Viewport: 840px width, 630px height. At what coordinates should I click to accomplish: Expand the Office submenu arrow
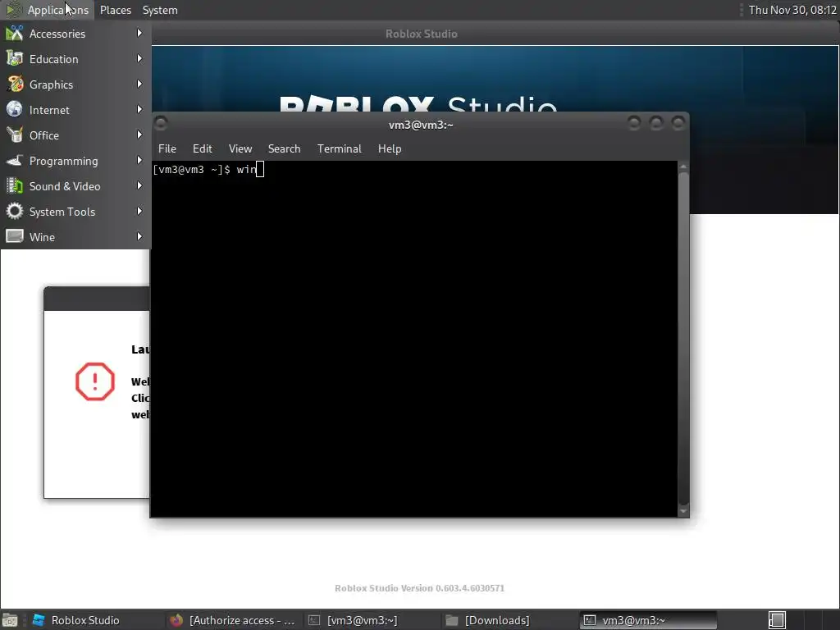(x=139, y=135)
